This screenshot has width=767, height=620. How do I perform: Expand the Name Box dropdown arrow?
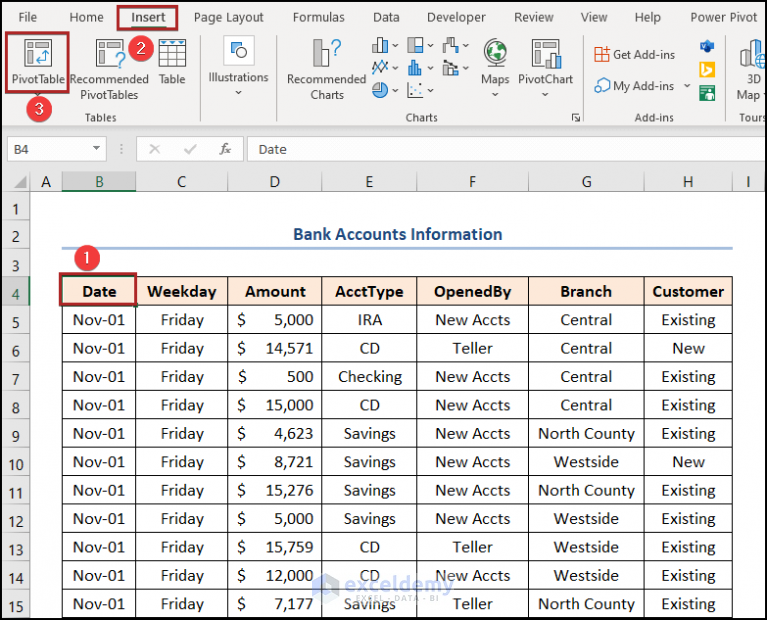coord(97,149)
